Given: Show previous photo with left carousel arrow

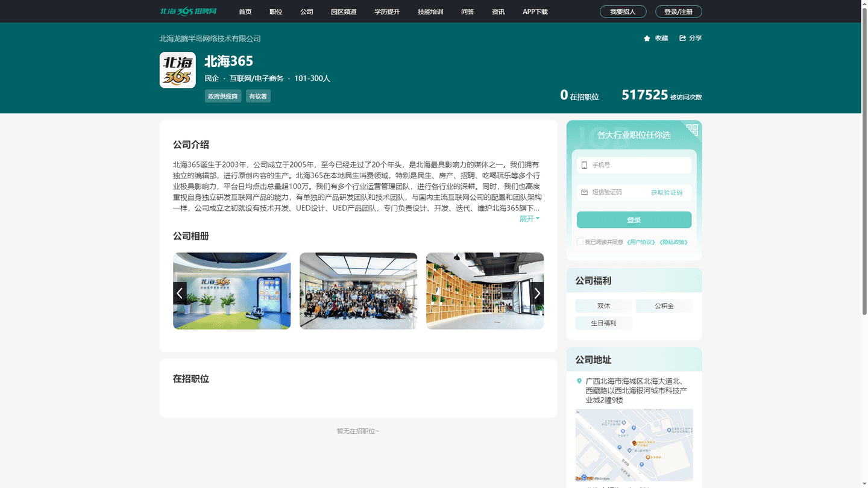Looking at the screenshot, I should 180,293.
